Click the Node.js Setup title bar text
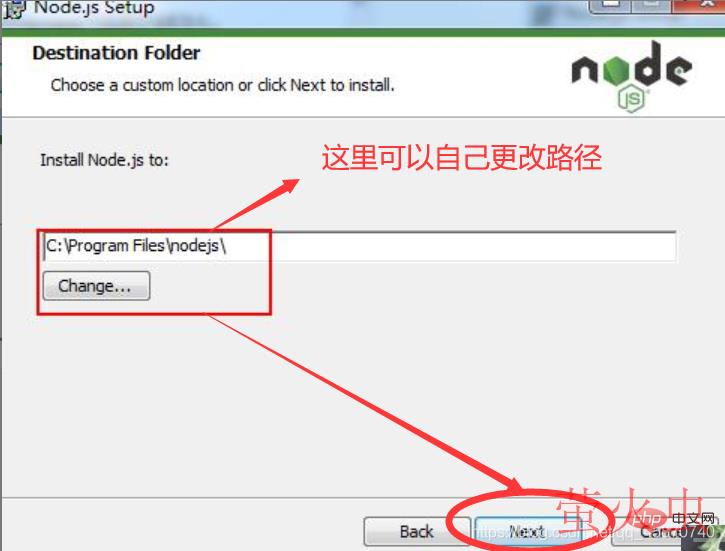Image resolution: width=725 pixels, height=551 pixels. coord(94,8)
